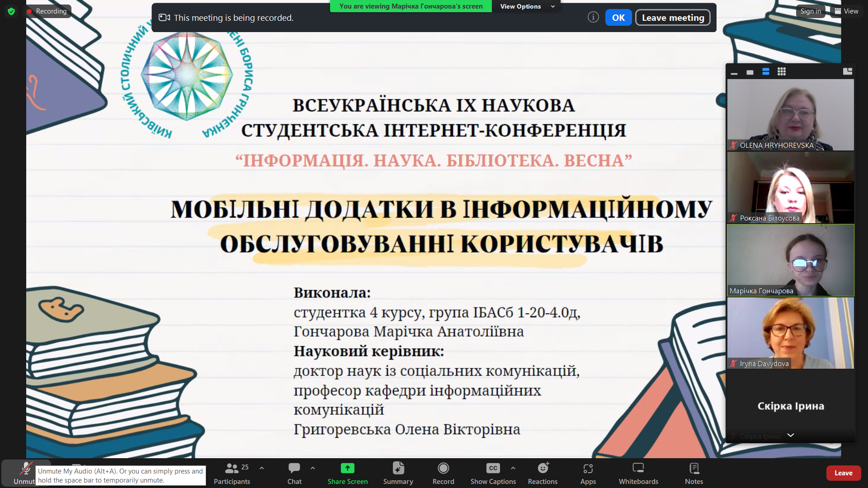Open Whiteboards
868x488 pixels.
click(638, 473)
